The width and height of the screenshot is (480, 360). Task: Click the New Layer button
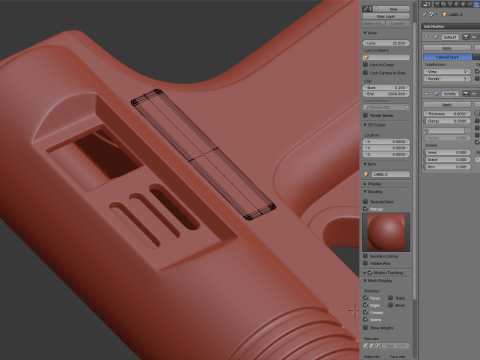pyautogui.click(x=386, y=16)
